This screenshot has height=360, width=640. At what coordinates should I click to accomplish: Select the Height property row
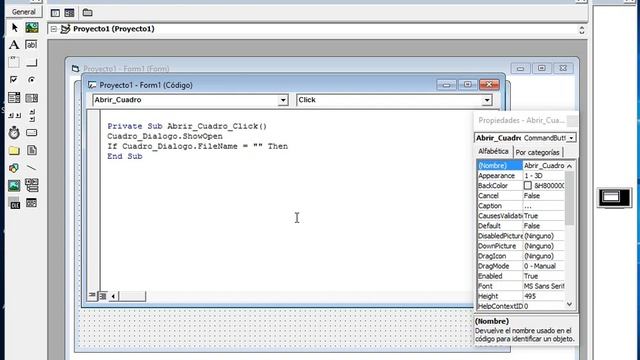[x=521, y=296]
